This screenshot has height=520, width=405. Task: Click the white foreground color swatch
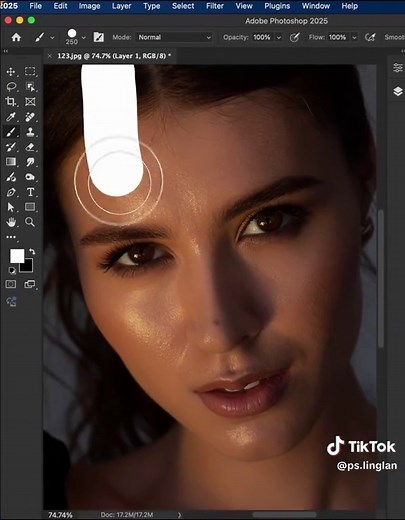[17, 256]
